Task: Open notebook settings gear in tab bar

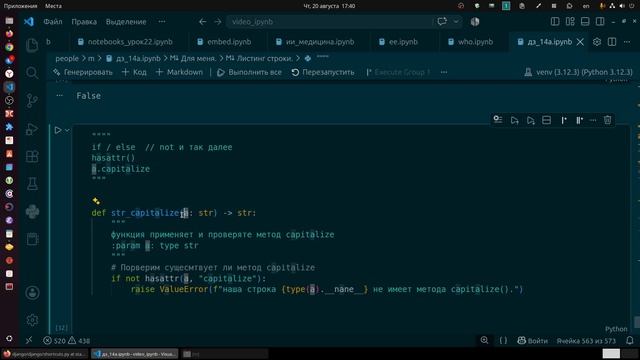Action: tap(597, 42)
